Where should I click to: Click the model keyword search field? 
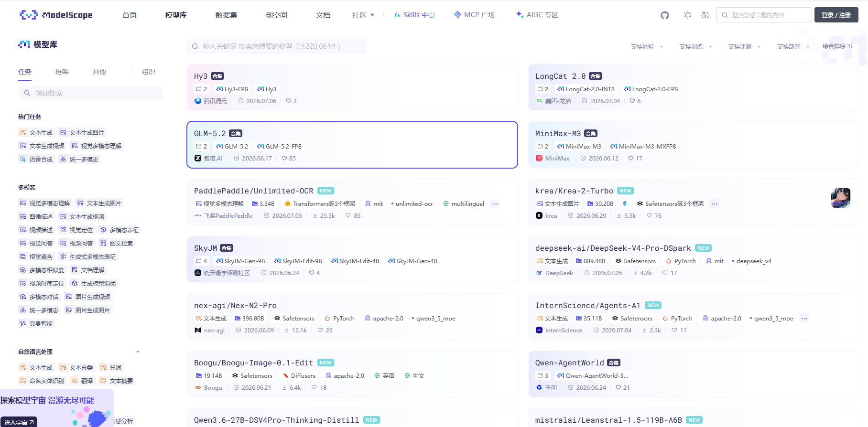(276, 46)
